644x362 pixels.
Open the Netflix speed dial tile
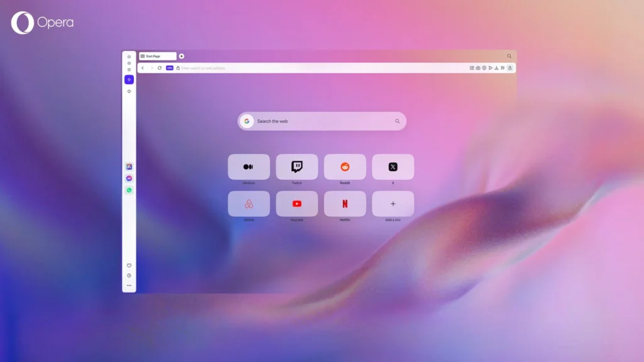click(345, 204)
